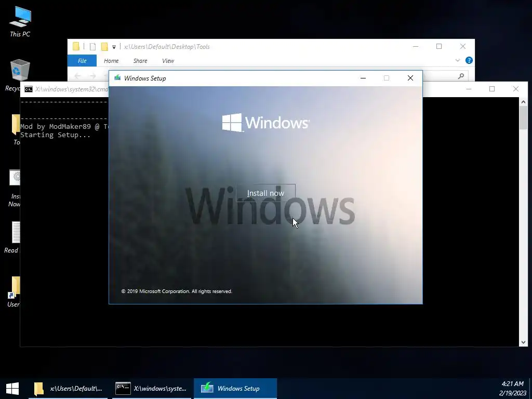Close the cmd window
The height and width of the screenshot is (399, 532).
516,89
